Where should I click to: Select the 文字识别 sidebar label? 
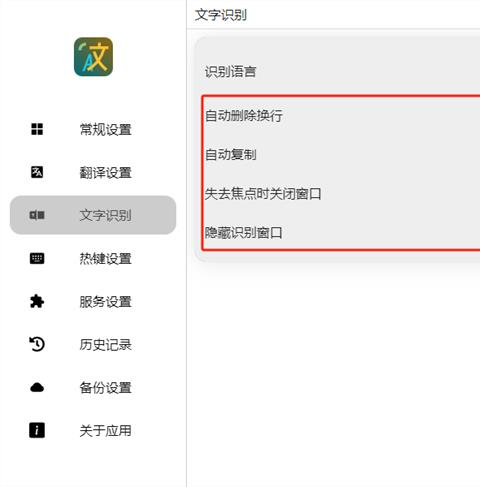click(105, 215)
